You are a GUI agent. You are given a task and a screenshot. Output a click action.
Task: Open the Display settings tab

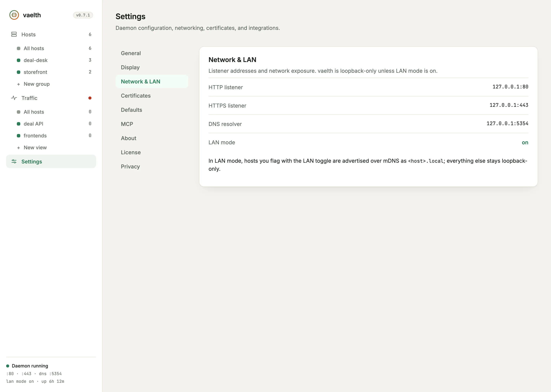152,67
